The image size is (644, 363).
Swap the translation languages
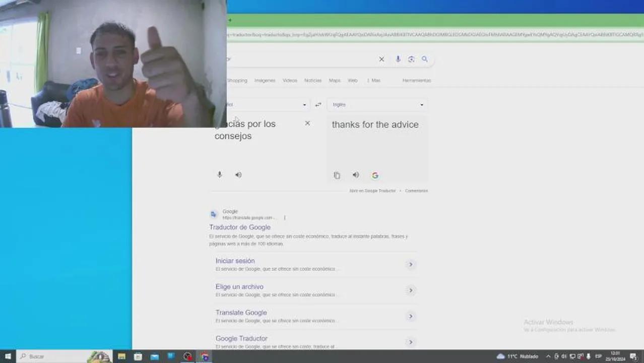[318, 105]
